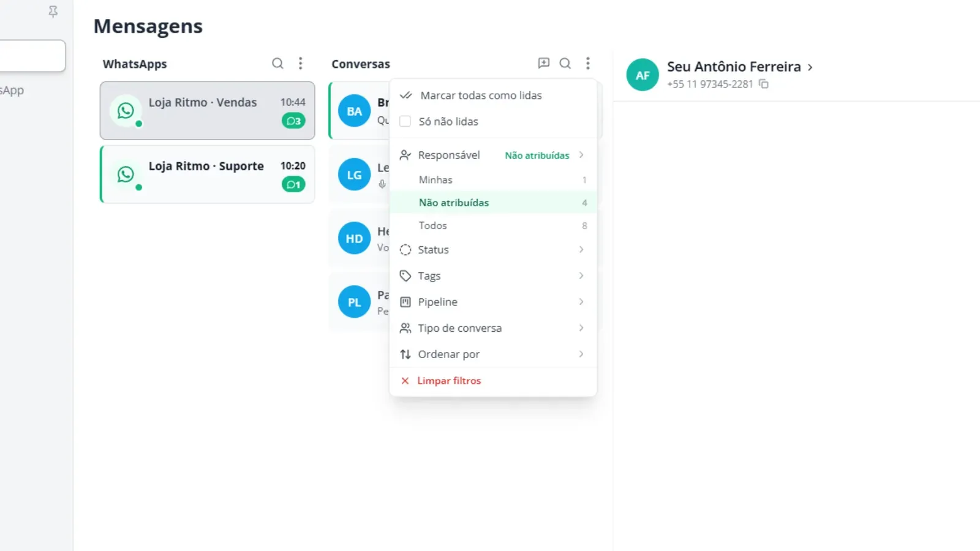The width and height of the screenshot is (980, 551).
Task: Start a new conversation with the chat-plus icon
Action: (543, 63)
